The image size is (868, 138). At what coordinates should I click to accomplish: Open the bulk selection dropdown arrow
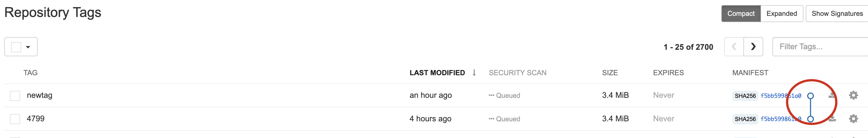(x=28, y=47)
